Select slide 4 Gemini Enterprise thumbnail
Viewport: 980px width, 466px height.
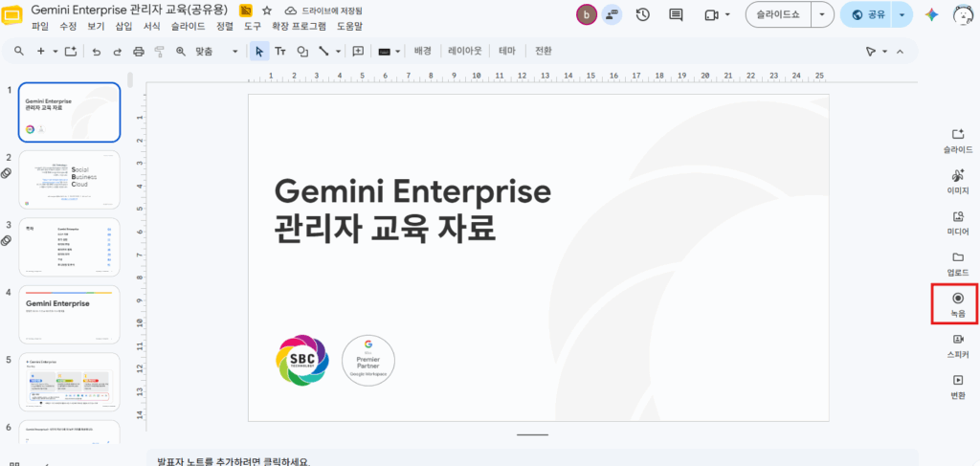click(69, 314)
